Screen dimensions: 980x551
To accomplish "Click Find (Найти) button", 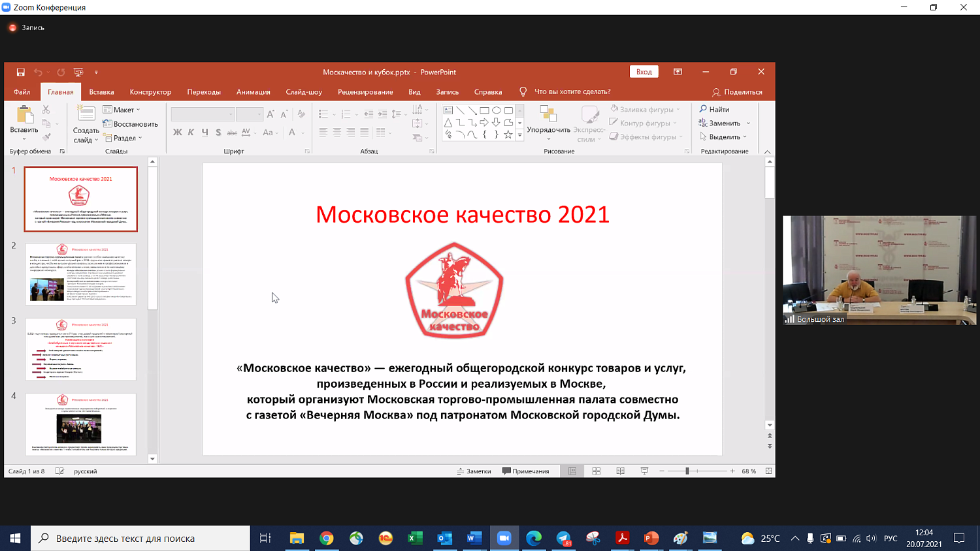I will click(714, 109).
